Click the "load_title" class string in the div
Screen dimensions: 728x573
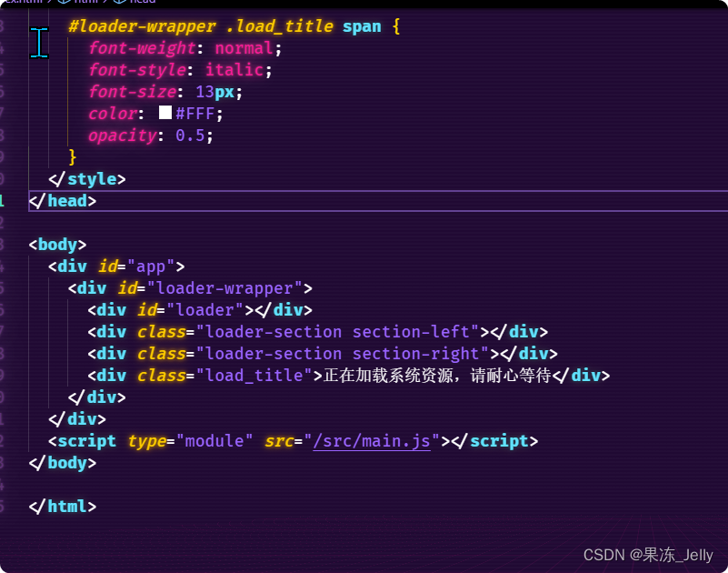(254, 376)
